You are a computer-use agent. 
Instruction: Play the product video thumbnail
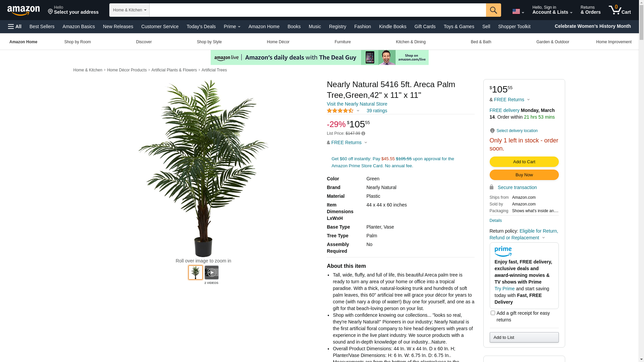pyautogui.click(x=212, y=273)
